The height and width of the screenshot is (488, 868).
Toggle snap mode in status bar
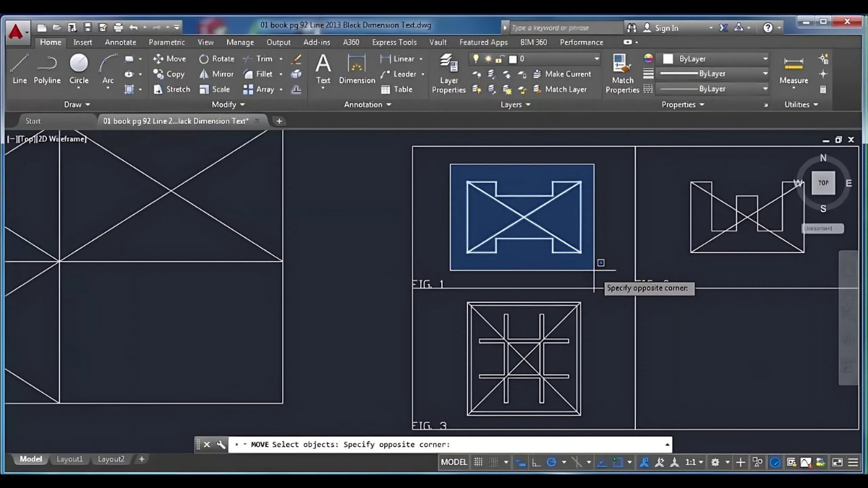(493, 462)
